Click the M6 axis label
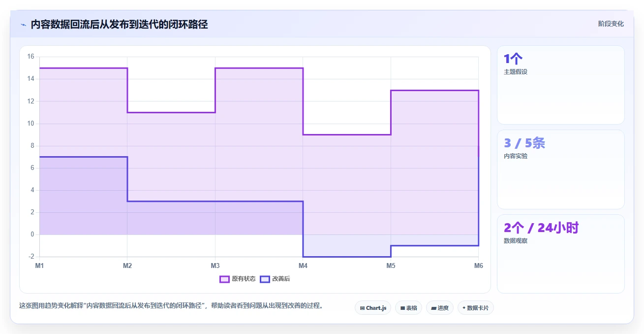The height and width of the screenshot is (334, 644). (478, 266)
